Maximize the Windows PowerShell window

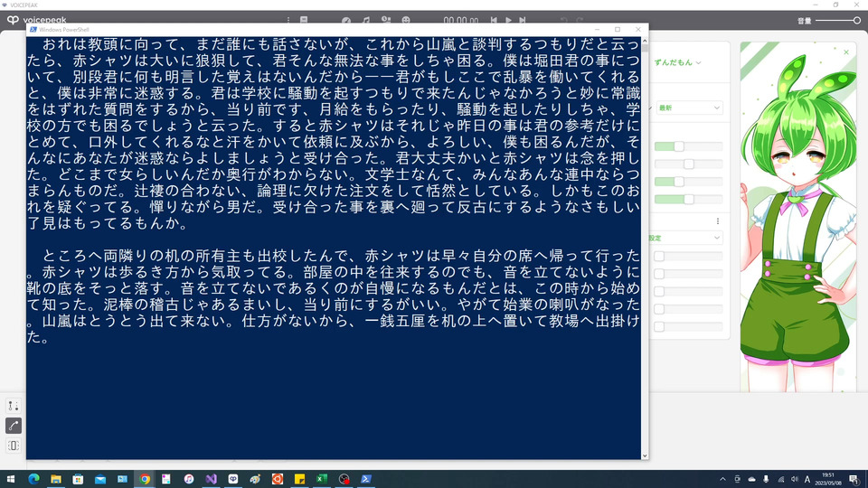coord(618,29)
